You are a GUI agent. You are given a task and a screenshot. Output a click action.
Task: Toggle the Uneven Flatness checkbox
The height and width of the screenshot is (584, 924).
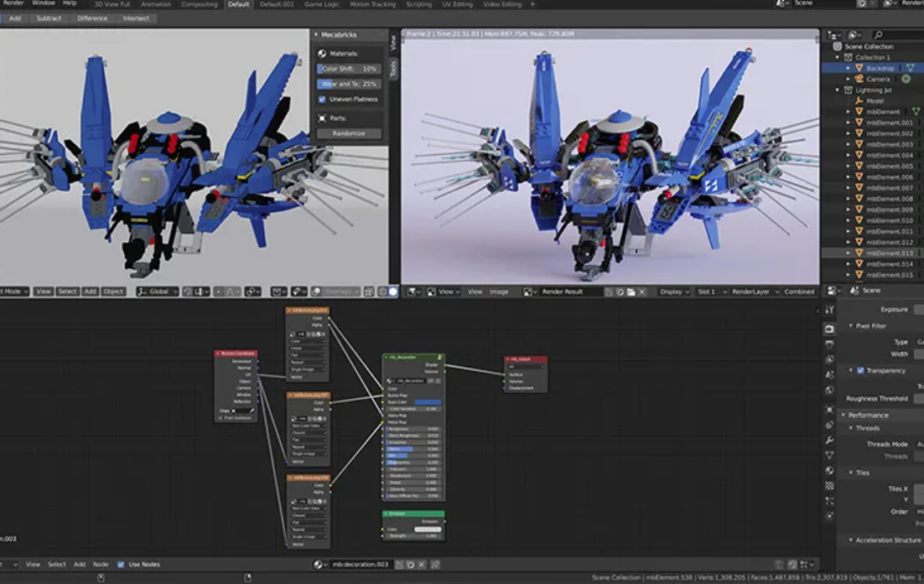[x=322, y=100]
